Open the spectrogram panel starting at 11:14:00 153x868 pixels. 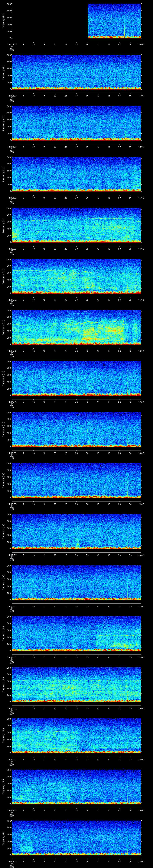pyautogui.click(x=76, y=276)
